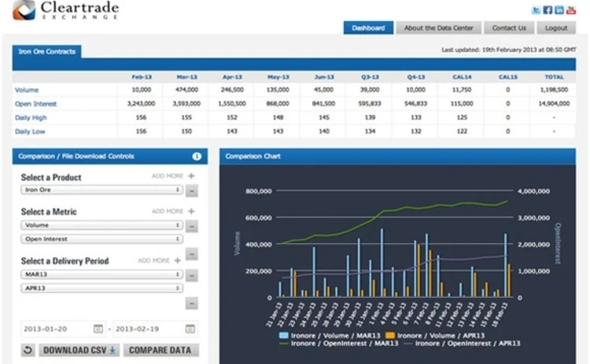Click the Q4-13 column header

tap(416, 77)
